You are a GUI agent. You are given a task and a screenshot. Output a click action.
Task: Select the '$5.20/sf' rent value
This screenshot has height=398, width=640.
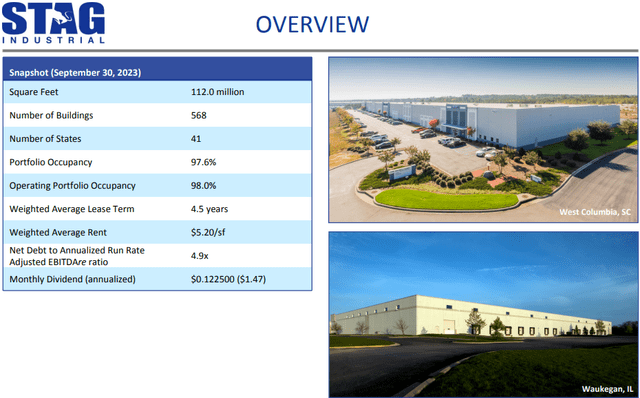coord(208,232)
